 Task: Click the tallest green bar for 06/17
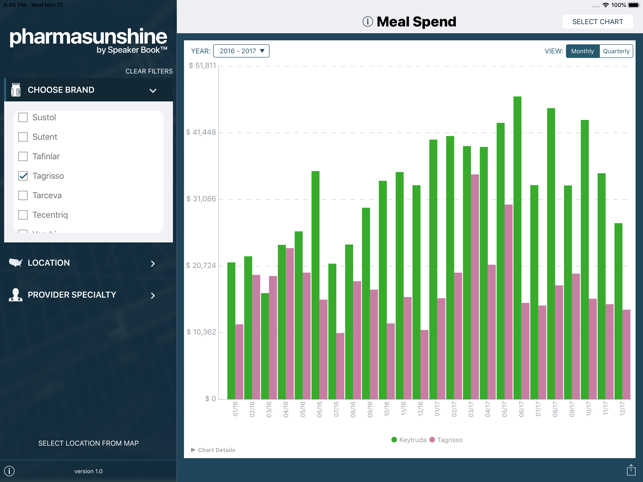click(x=518, y=248)
